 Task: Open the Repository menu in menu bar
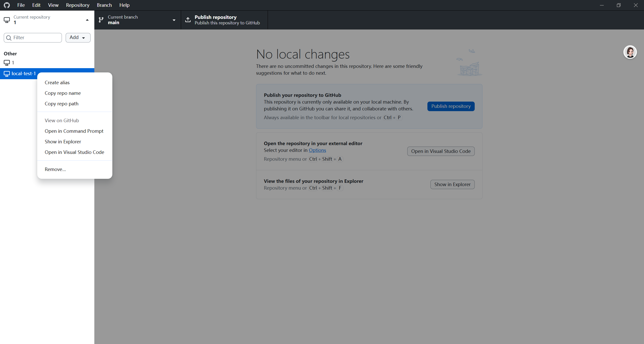[77, 5]
